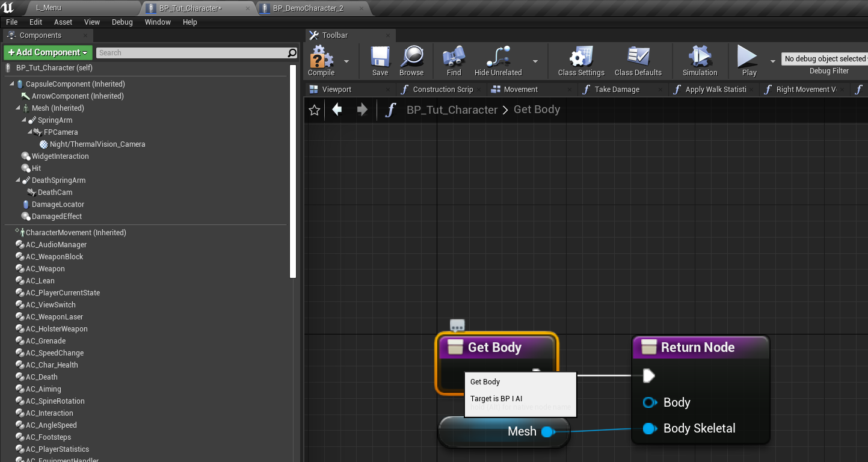Screen dimensions: 868x462
Task: Open the Asset menu
Action: (x=63, y=22)
